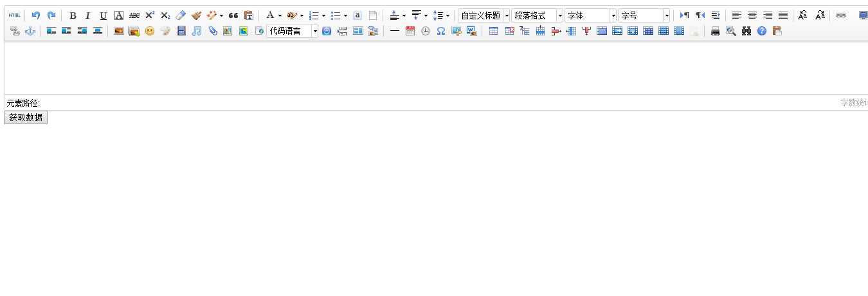868x296 pixels.
Task: Toggle italic formatting
Action: pyautogui.click(x=88, y=15)
